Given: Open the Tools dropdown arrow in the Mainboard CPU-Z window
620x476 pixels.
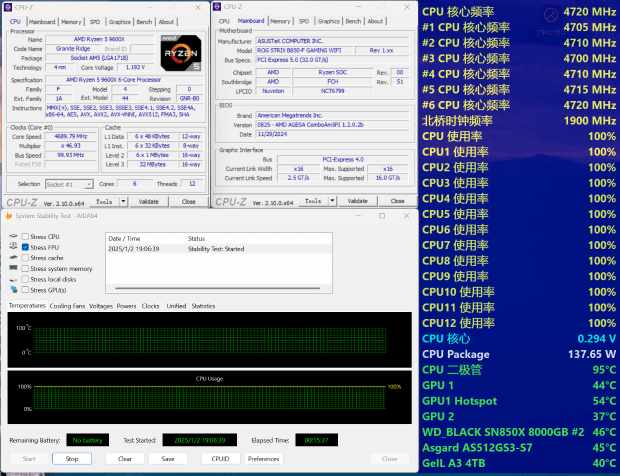Looking at the screenshot, I should [x=332, y=201].
